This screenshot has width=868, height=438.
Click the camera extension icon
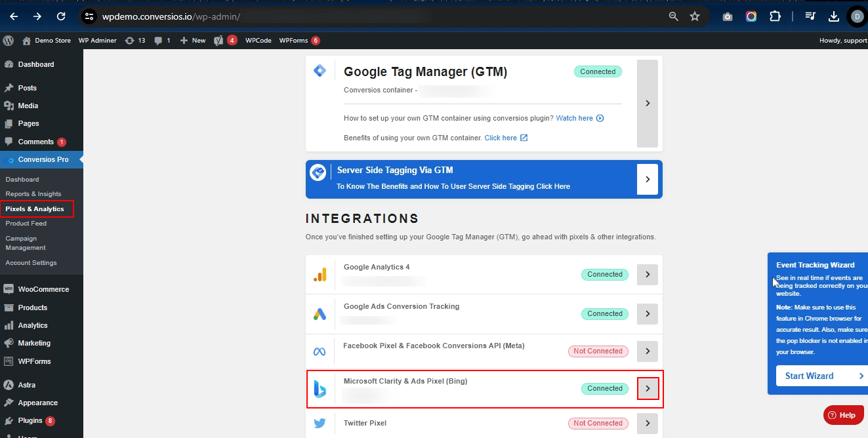click(x=728, y=16)
